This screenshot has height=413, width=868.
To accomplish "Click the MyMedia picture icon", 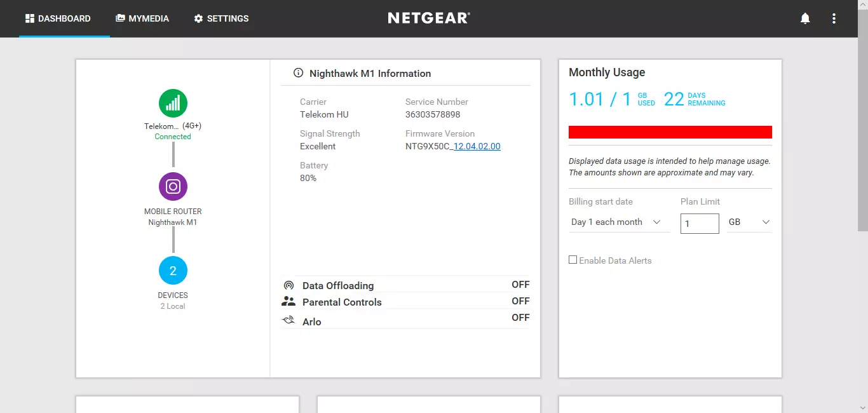I will [120, 18].
